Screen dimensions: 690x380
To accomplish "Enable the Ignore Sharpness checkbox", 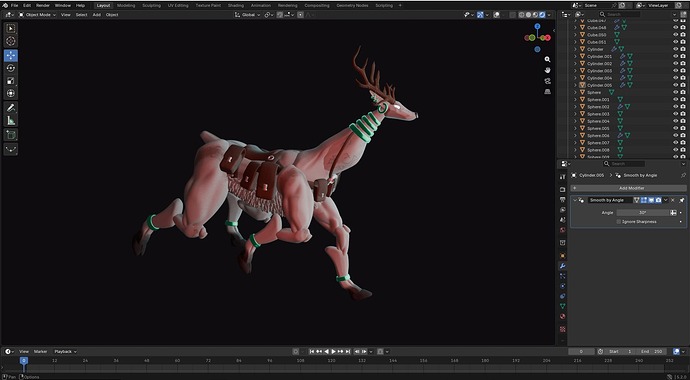I will tap(619, 222).
